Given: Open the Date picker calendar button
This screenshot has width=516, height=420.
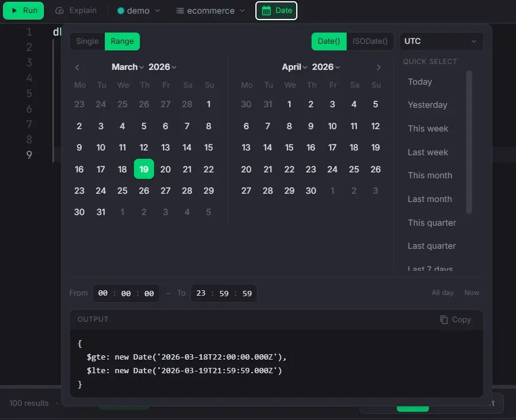Looking at the screenshot, I should coord(277,11).
